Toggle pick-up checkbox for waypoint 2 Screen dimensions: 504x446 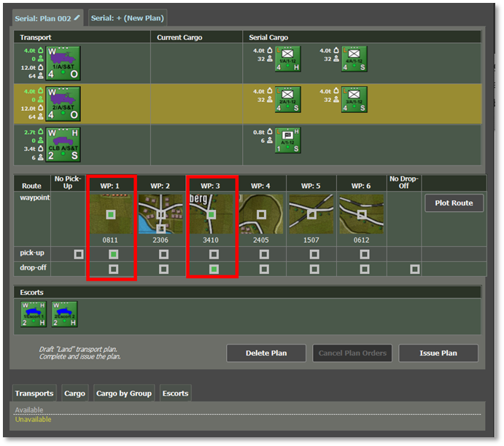coord(163,254)
